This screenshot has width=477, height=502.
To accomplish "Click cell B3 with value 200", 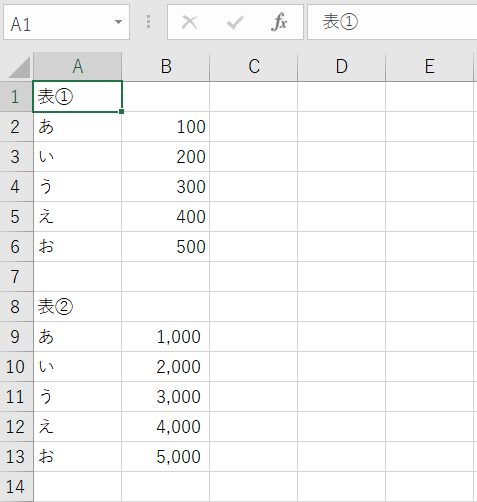I will pyautogui.click(x=166, y=157).
